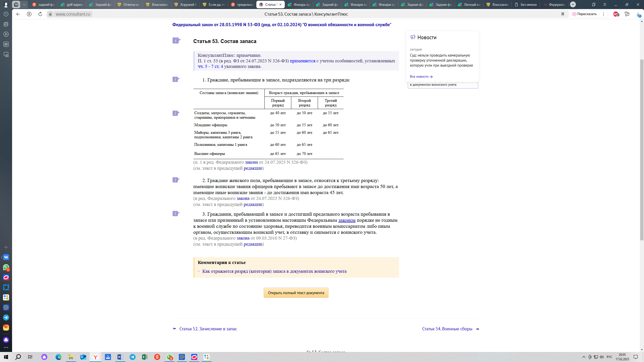The image size is (644, 362).
Task: Click info icon beside paragraph 3
Action: (176, 214)
